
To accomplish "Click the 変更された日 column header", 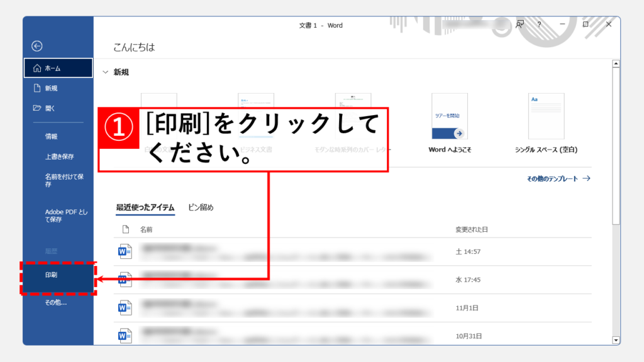I will tap(472, 230).
